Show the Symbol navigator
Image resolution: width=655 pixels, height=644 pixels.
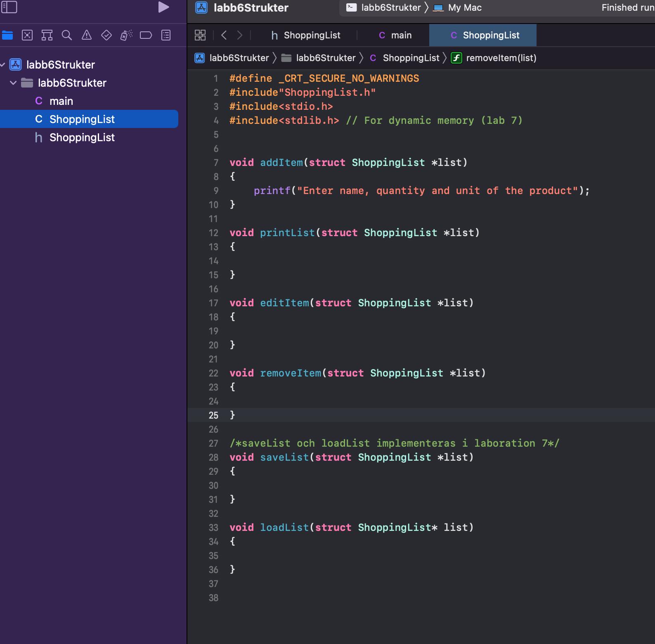47,36
